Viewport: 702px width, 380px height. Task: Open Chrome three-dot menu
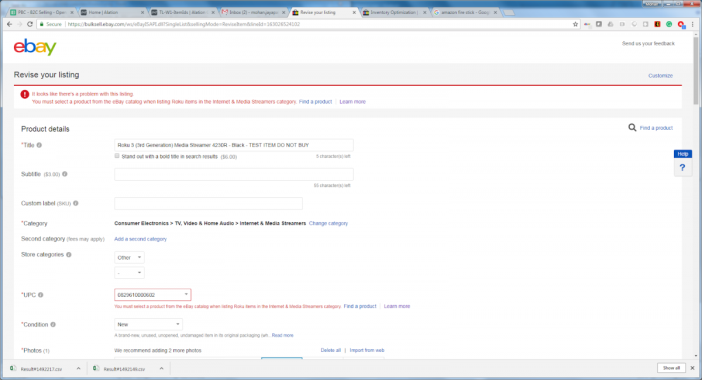pos(693,24)
